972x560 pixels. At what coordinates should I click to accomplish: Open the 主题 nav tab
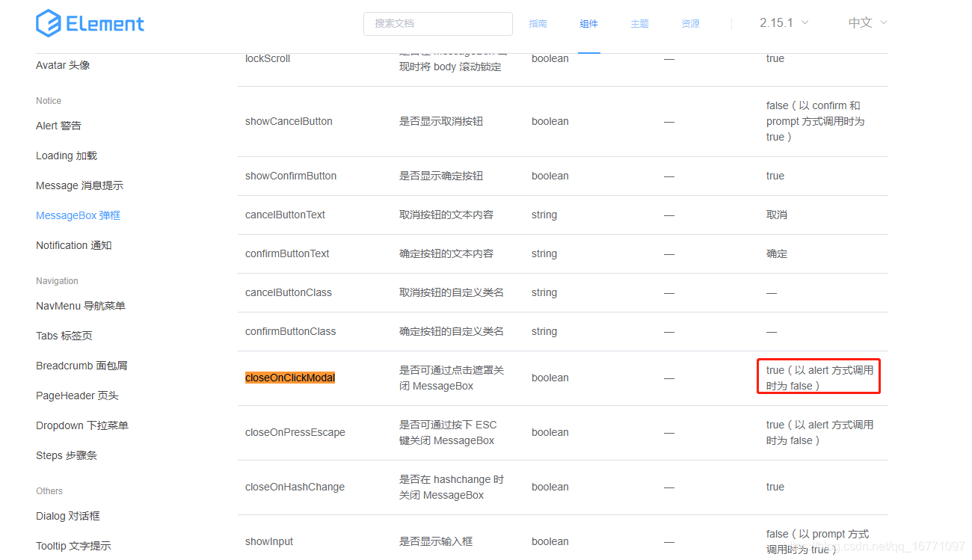(x=640, y=24)
